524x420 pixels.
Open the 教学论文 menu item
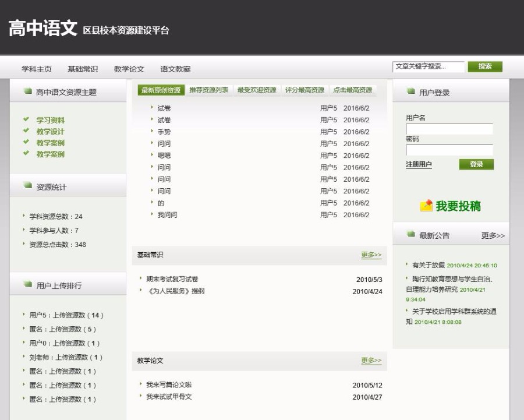click(129, 69)
